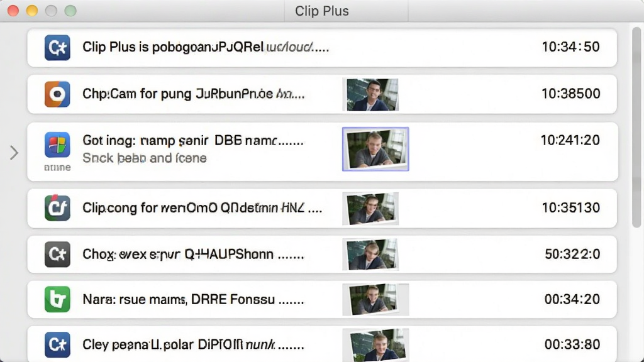The height and width of the screenshot is (362, 644).
Task: Click the 'Clip Plus' window title
Action: [321, 11]
